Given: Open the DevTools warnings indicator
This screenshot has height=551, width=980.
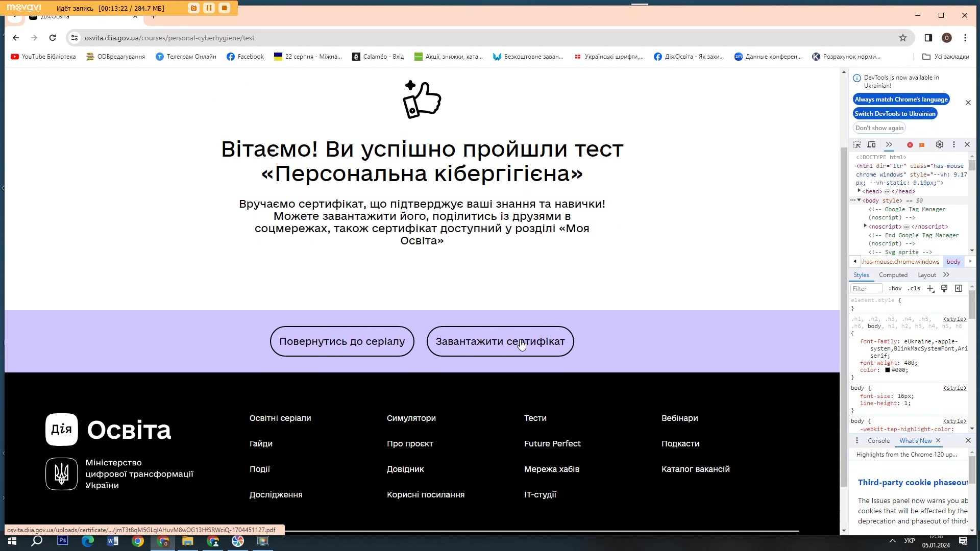Looking at the screenshot, I should [922, 145].
